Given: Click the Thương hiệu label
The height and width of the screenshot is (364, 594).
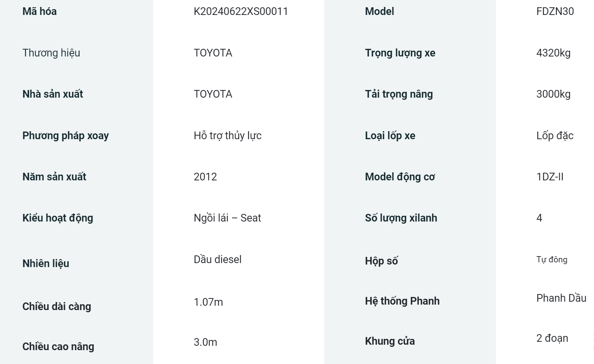Looking at the screenshot, I should click(51, 53).
